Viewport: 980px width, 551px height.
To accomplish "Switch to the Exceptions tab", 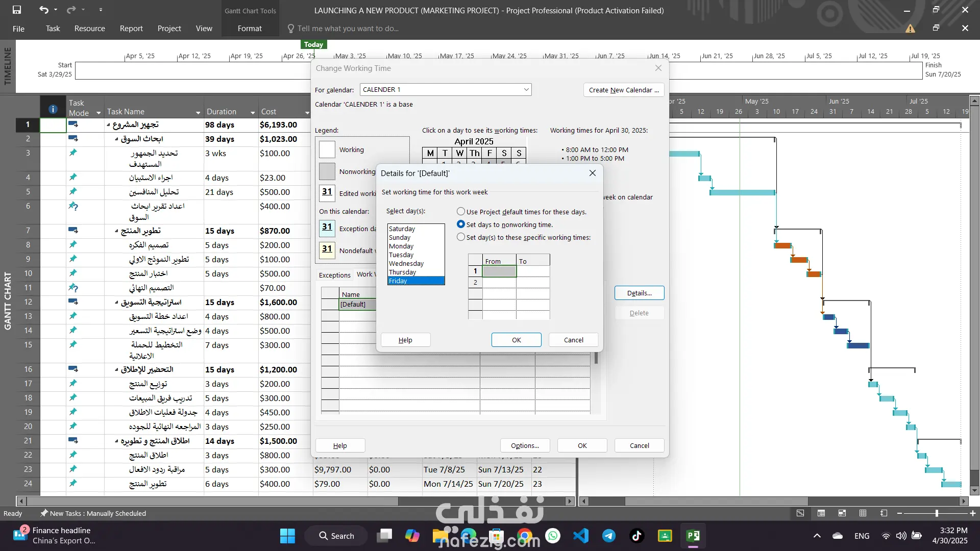I will point(334,275).
